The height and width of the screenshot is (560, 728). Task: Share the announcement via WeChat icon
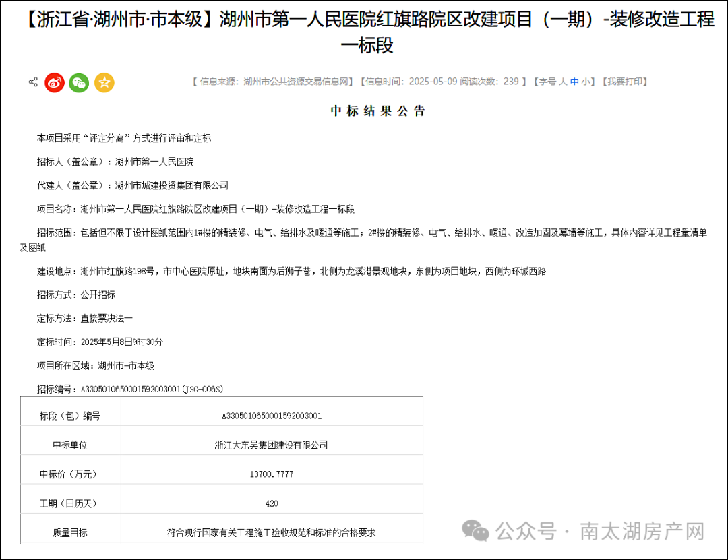tap(79, 82)
